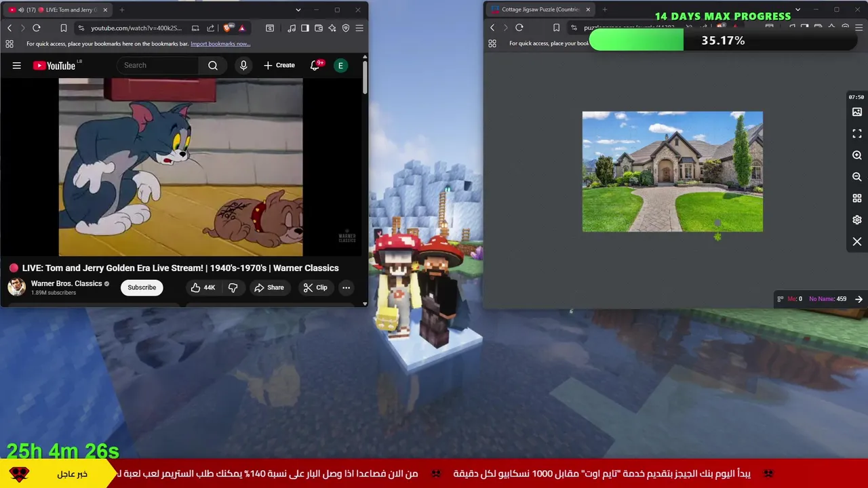The width and height of the screenshot is (868, 488).
Task: Open Leo AI sparkle icon
Action: pyautogui.click(x=332, y=28)
